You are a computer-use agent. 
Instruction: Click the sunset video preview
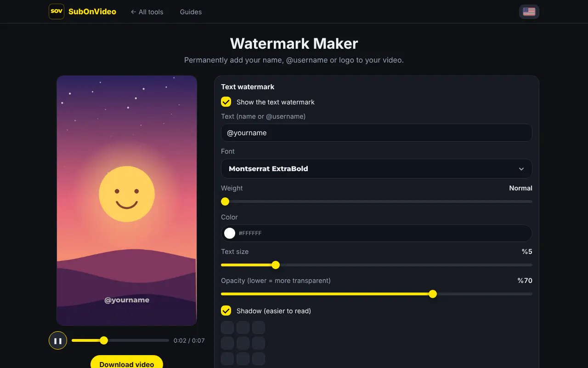(x=127, y=201)
